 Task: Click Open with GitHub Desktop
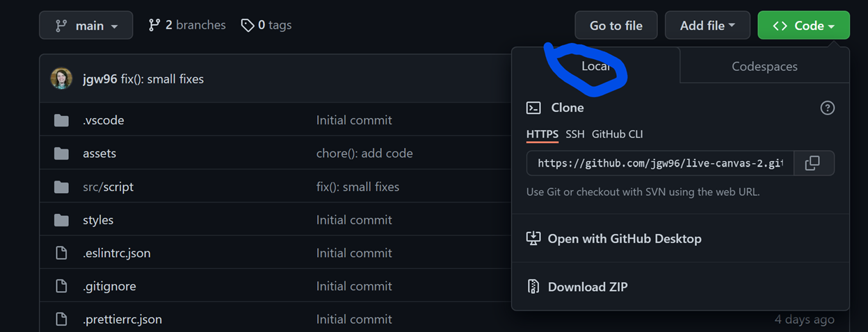(x=624, y=238)
